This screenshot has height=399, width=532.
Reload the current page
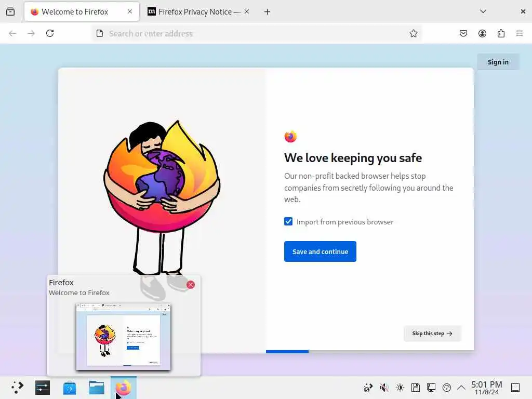coord(50,33)
